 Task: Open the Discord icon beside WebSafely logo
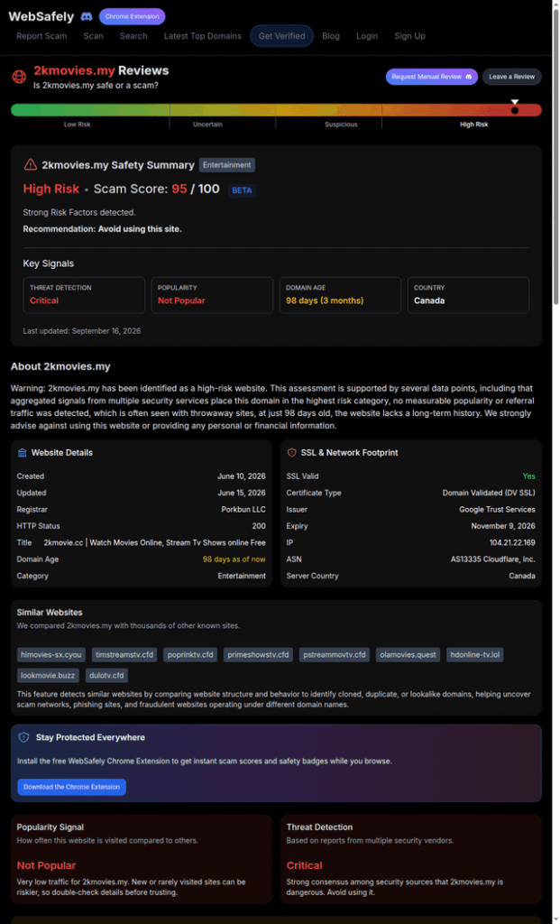tap(86, 16)
